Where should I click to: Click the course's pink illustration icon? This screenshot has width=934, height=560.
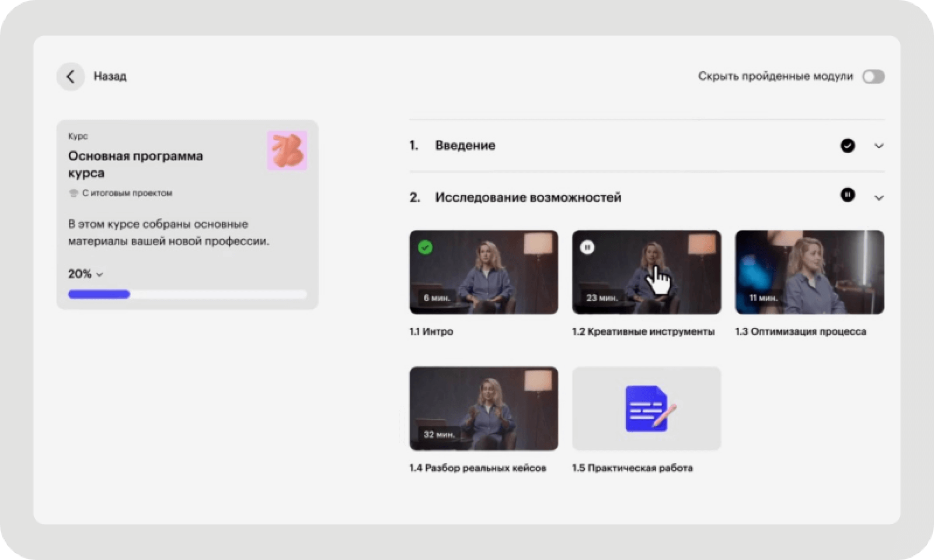(x=287, y=150)
